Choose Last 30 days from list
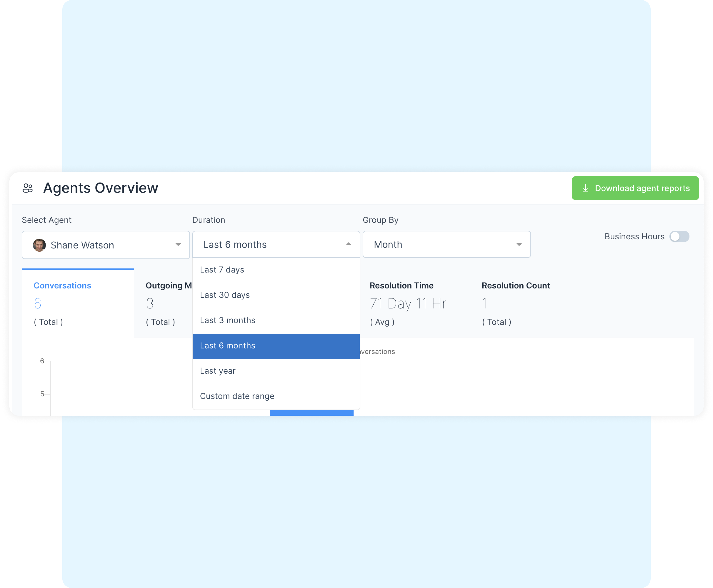Viewport: 713px width, 588px height. [225, 295]
